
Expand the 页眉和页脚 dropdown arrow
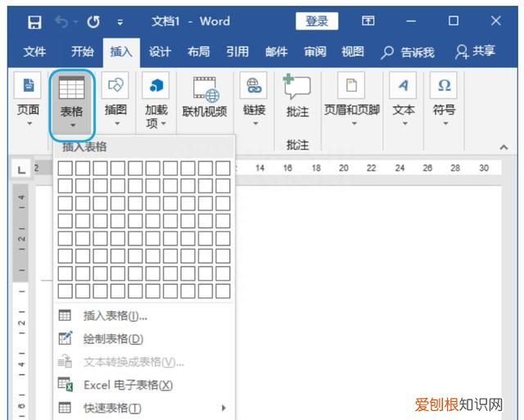[355, 124]
